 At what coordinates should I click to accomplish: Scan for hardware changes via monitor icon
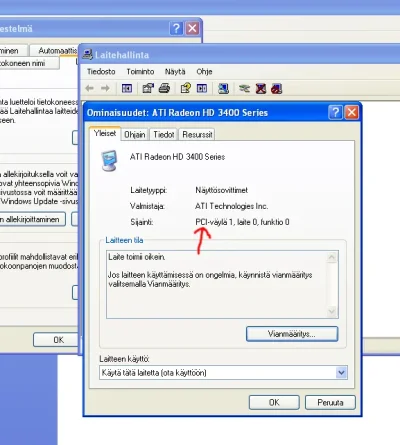(223, 88)
